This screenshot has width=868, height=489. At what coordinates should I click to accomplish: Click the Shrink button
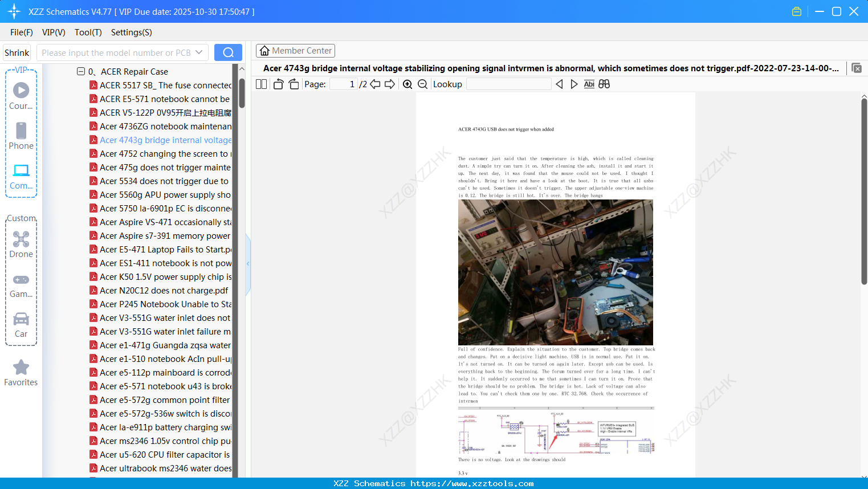17,52
